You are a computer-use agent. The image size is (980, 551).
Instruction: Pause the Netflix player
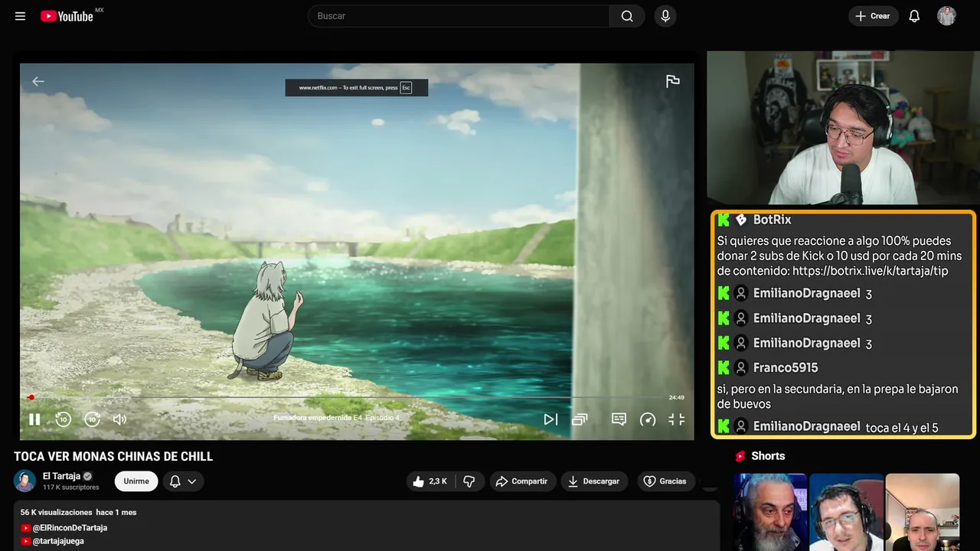[34, 419]
